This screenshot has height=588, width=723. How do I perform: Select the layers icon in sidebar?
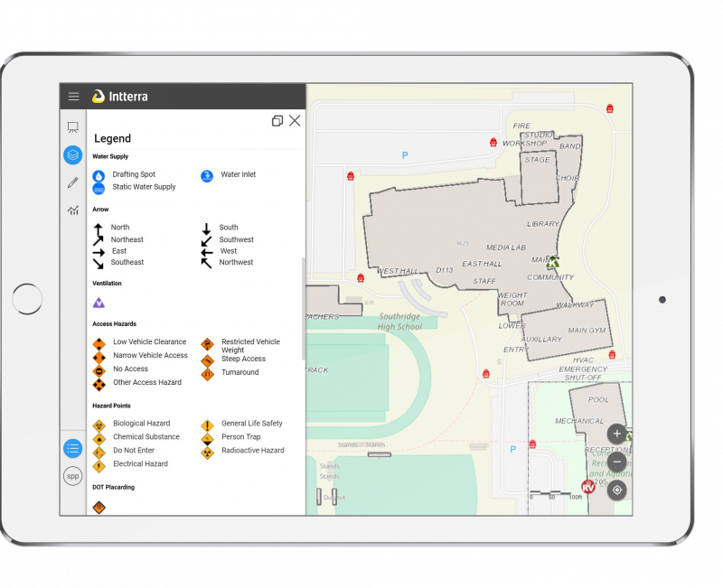tap(73, 154)
